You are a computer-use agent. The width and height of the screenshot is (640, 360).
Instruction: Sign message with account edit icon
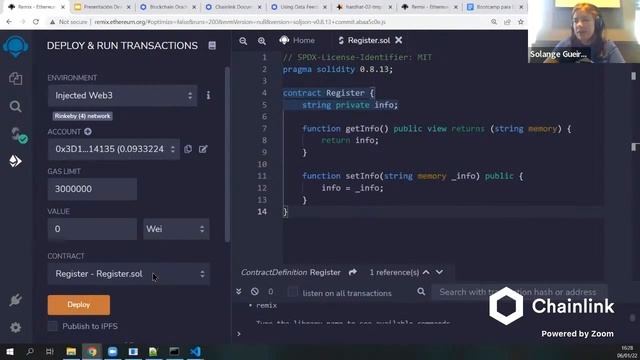[203, 149]
